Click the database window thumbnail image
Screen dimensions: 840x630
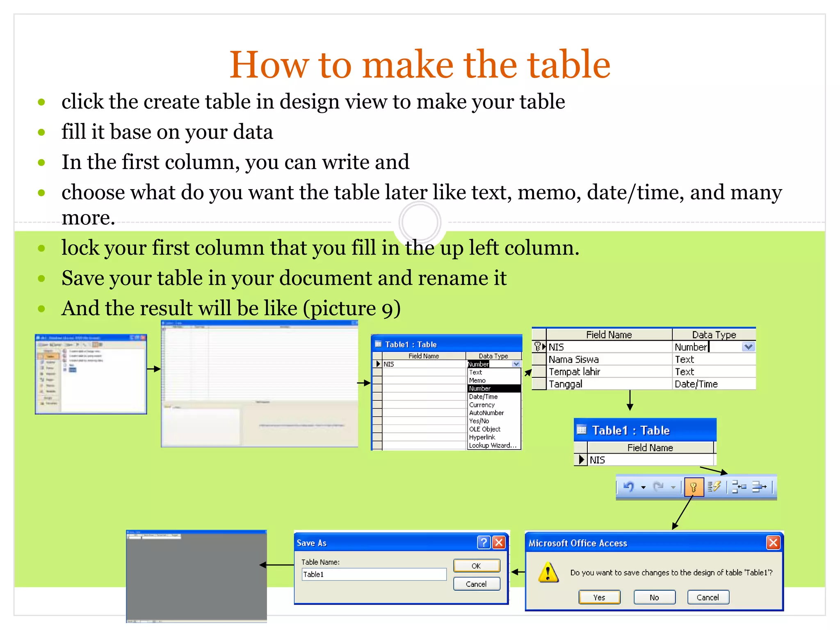[91, 374]
